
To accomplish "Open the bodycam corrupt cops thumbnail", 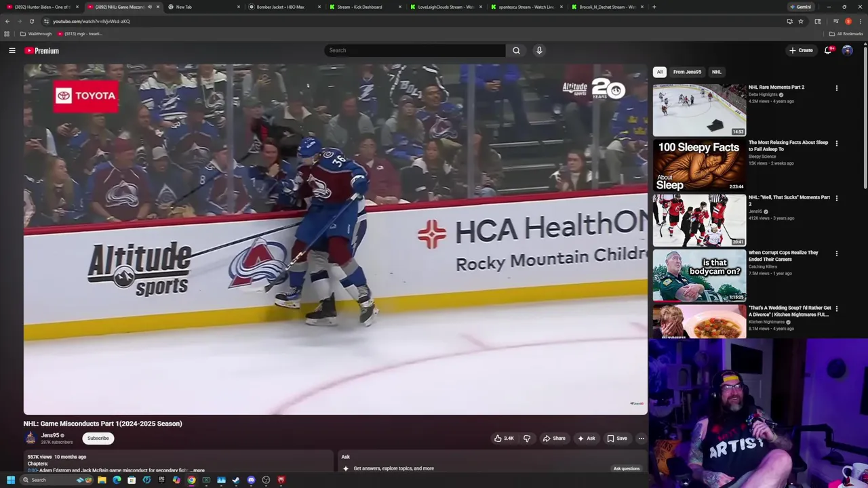I will [699, 275].
